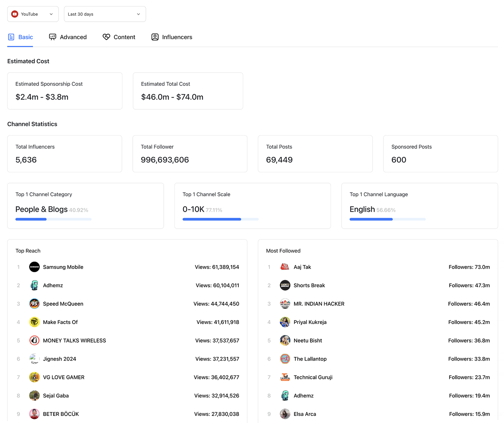The height and width of the screenshot is (423, 504).
Task: Click the Most Followed section heading
Action: pyautogui.click(x=283, y=251)
